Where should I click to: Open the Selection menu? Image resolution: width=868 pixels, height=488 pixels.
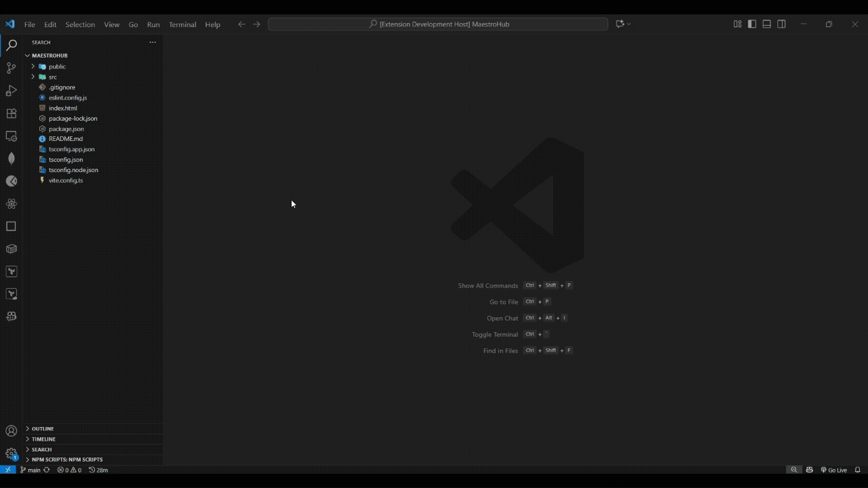[80, 24]
